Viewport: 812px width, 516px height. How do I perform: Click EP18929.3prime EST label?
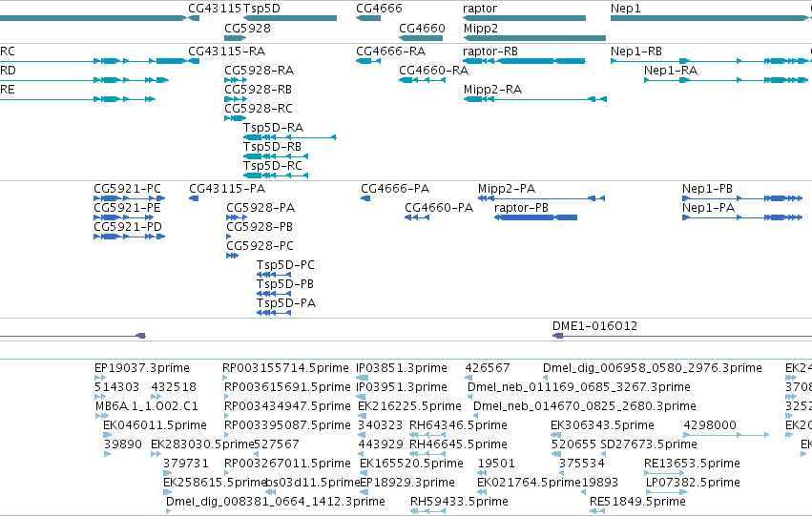[407, 483]
